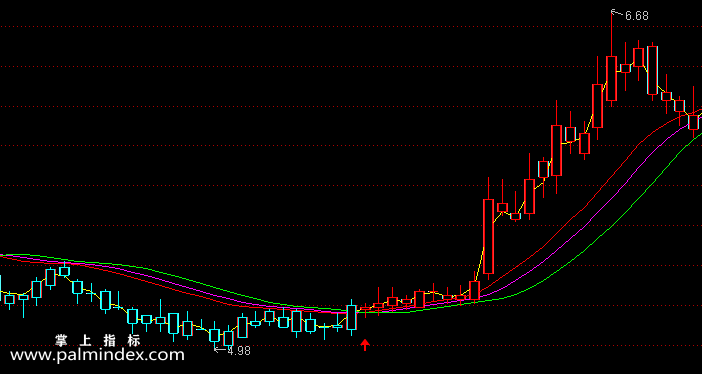Click the 掌上指标 watermark text

tap(98, 340)
